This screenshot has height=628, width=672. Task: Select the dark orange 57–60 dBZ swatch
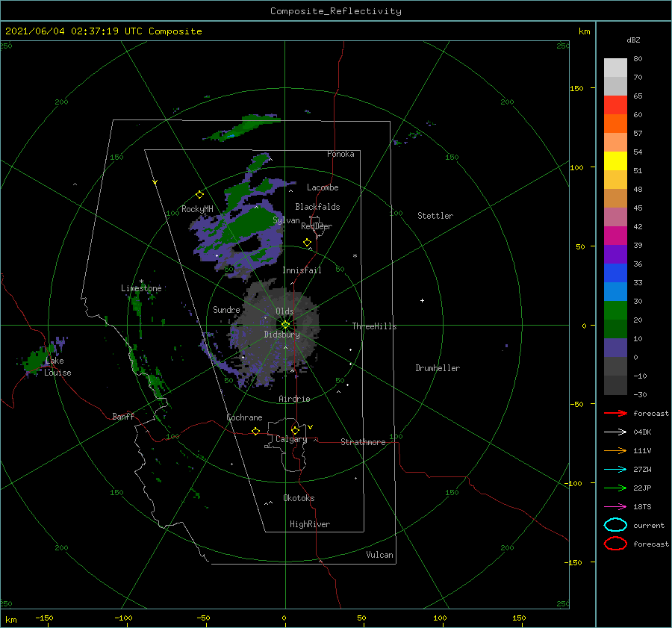pos(615,124)
